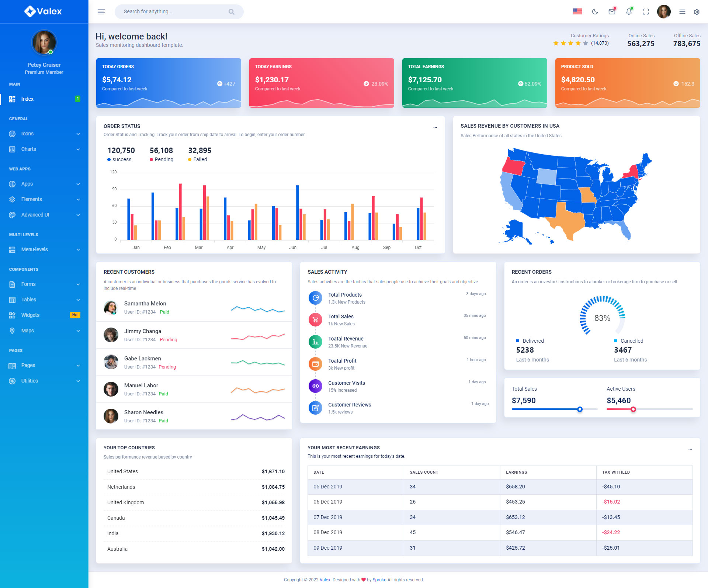Open the mail messages icon
This screenshot has height=588, width=708.
click(612, 12)
